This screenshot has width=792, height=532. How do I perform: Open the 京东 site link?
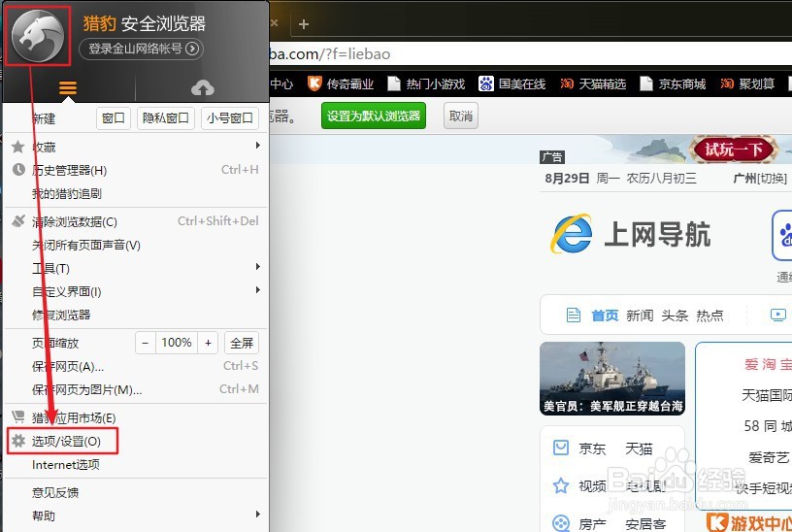(x=592, y=449)
